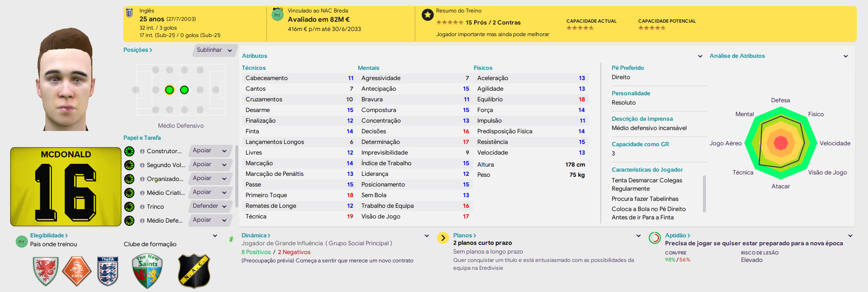Screen dimensions: 868x292
Task: Click the NAC Breda club crest
Action: pyautogui.click(x=194, y=271)
